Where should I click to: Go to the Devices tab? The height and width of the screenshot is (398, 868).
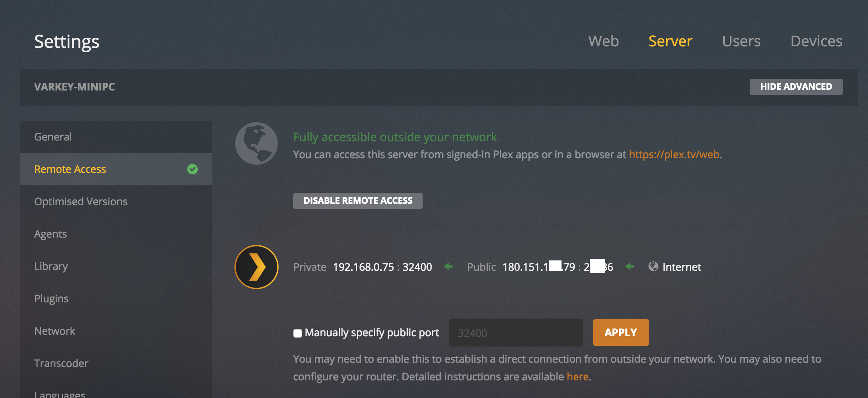click(816, 41)
